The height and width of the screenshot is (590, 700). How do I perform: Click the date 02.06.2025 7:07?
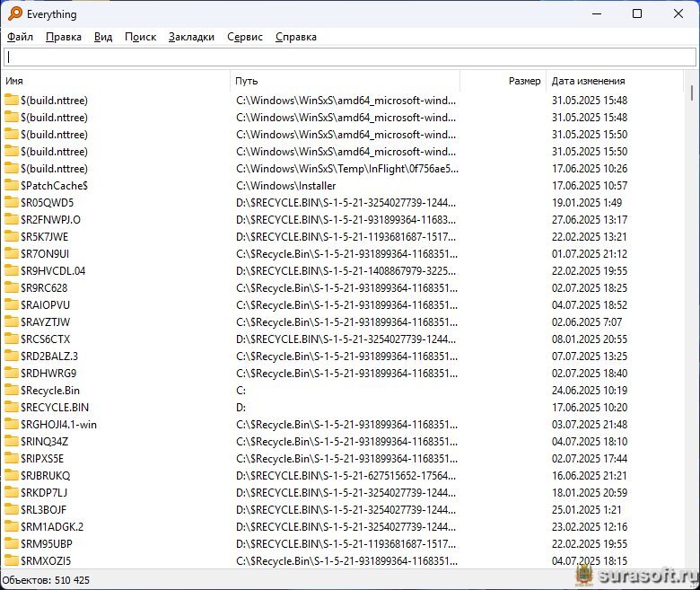[x=587, y=321]
